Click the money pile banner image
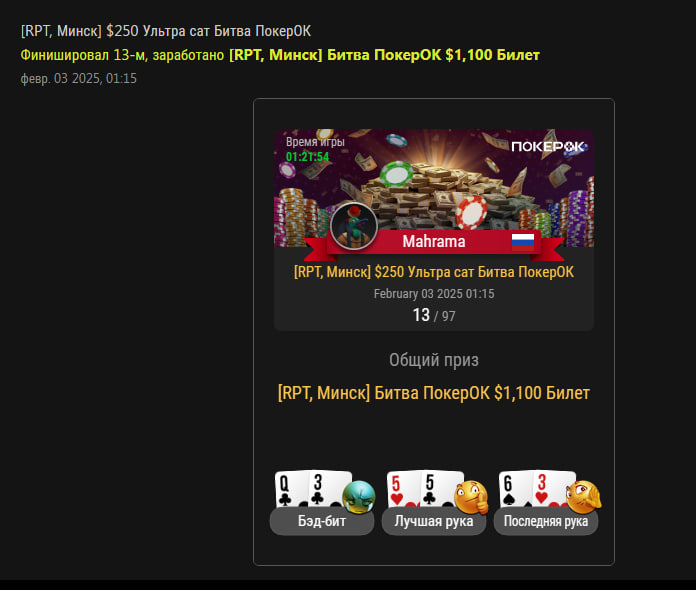This screenshot has height=590, width=696. [x=434, y=188]
